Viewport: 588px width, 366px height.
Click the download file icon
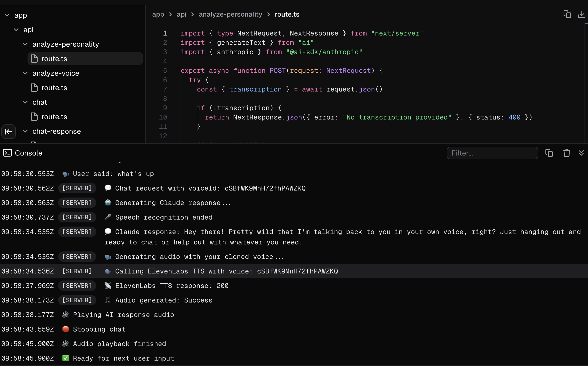[582, 14]
